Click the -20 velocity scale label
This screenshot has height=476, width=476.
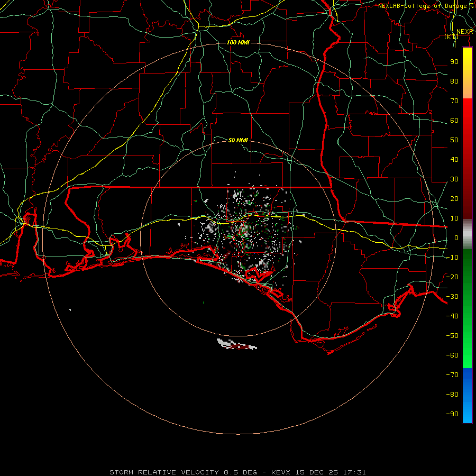(x=452, y=277)
